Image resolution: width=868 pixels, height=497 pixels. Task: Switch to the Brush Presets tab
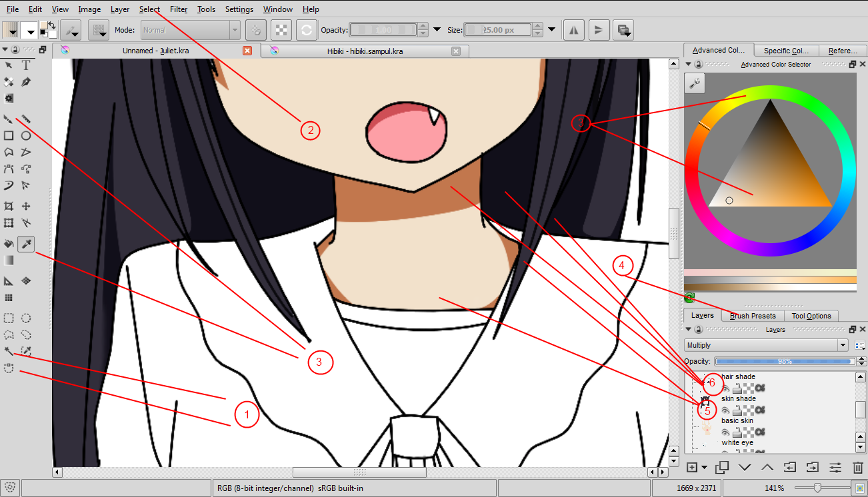click(x=753, y=316)
